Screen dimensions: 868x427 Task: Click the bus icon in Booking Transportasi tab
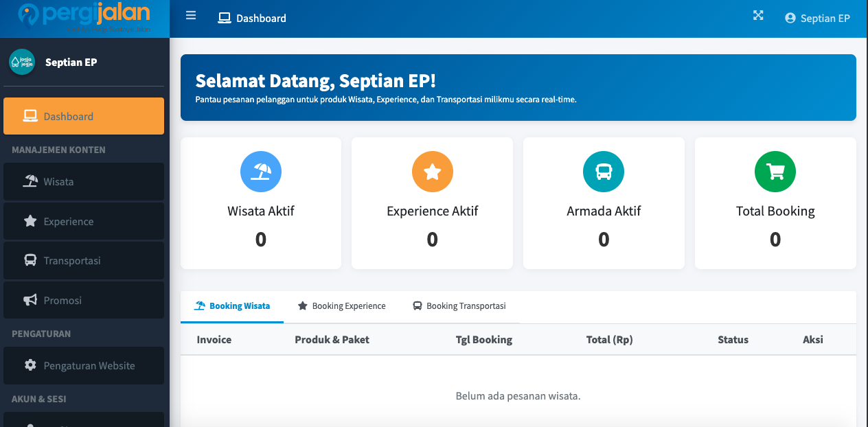coord(418,306)
